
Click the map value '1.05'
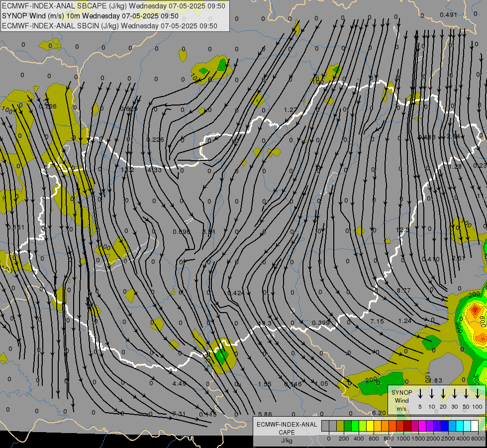click(321, 384)
